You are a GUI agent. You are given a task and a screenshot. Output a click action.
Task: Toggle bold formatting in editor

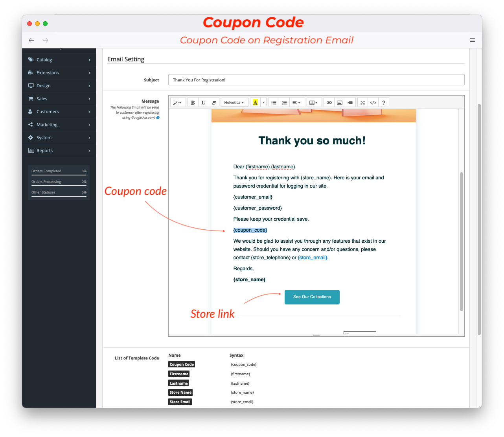[x=193, y=103]
